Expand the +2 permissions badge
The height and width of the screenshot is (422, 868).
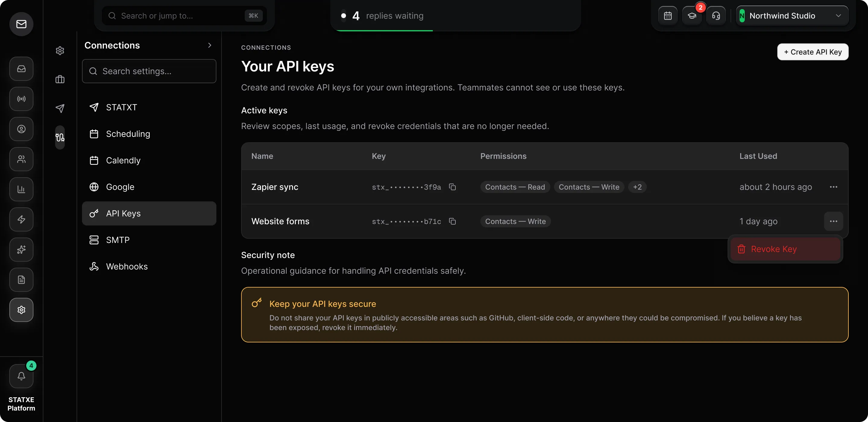[x=637, y=187]
